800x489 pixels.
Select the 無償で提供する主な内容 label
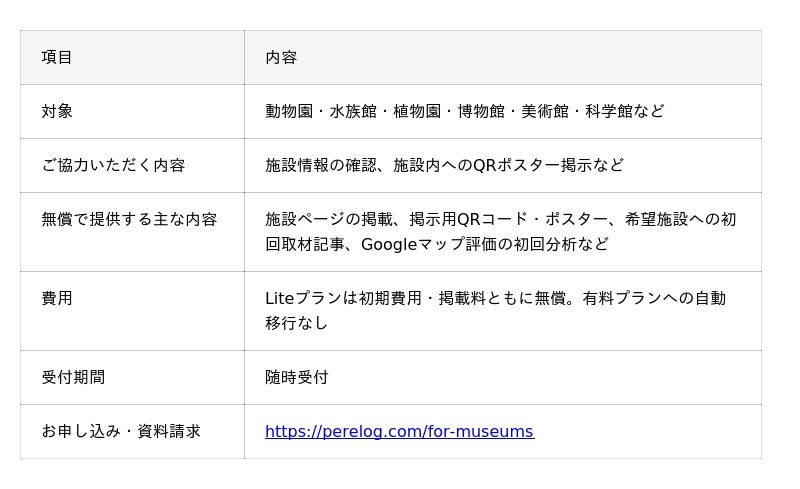click(129, 219)
